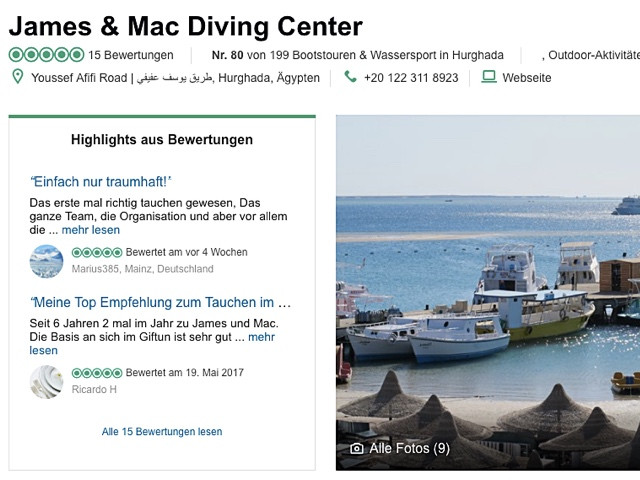Open the Meine Top Empfehlung zum Tauchen review
Image resolution: width=640 pixels, height=480 pixels.
[160, 302]
